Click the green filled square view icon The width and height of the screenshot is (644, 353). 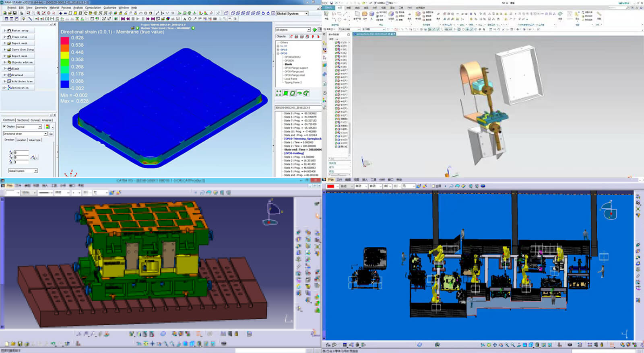coord(285,93)
